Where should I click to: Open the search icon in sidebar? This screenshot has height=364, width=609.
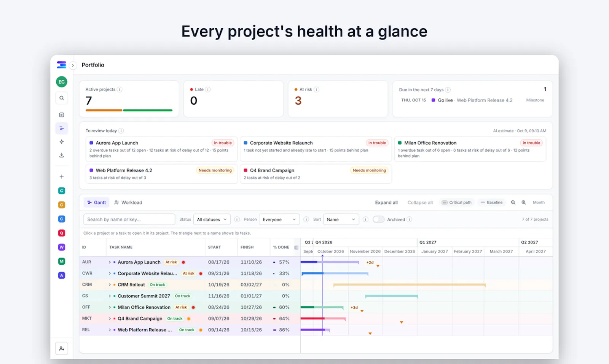click(x=62, y=98)
